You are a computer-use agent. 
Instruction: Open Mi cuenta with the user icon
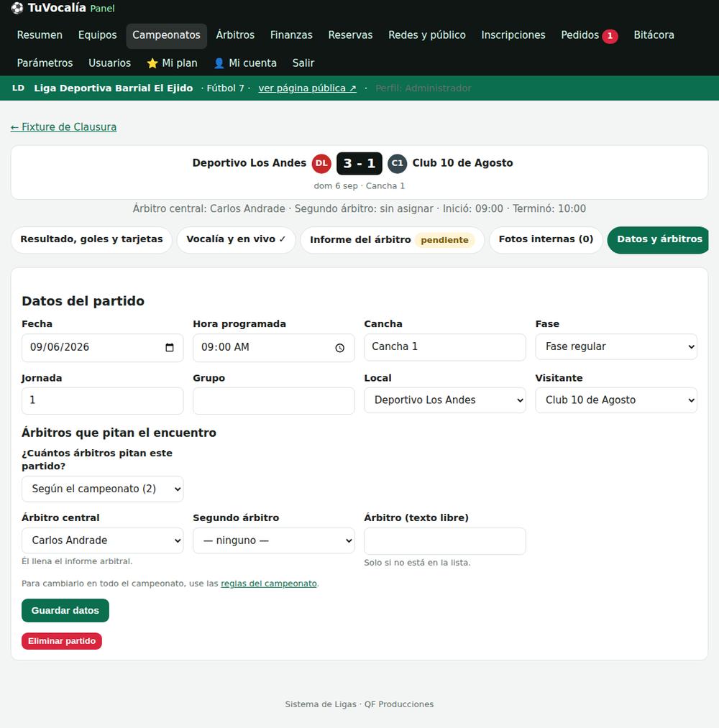point(244,63)
